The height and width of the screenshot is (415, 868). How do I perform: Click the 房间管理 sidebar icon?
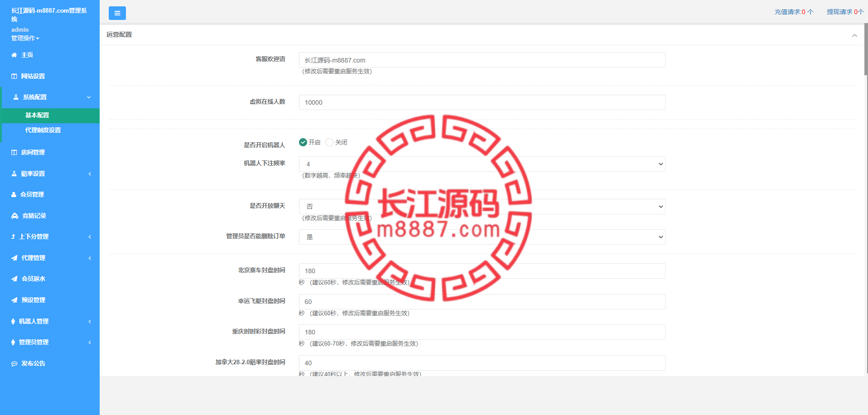click(x=14, y=152)
